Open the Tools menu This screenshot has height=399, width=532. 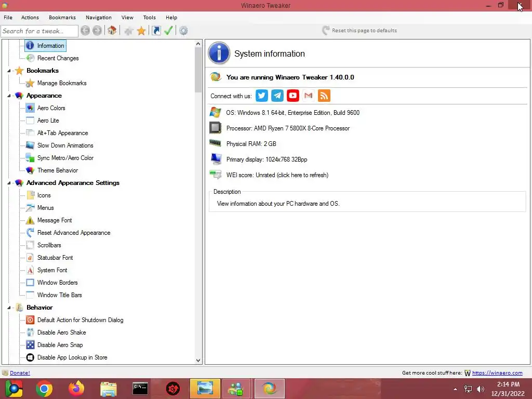(x=149, y=17)
